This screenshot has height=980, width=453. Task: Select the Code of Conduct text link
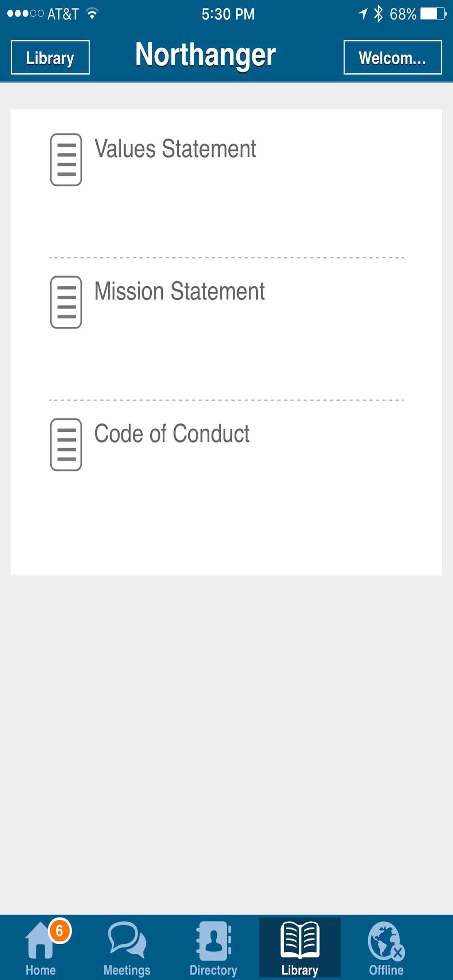click(x=172, y=433)
